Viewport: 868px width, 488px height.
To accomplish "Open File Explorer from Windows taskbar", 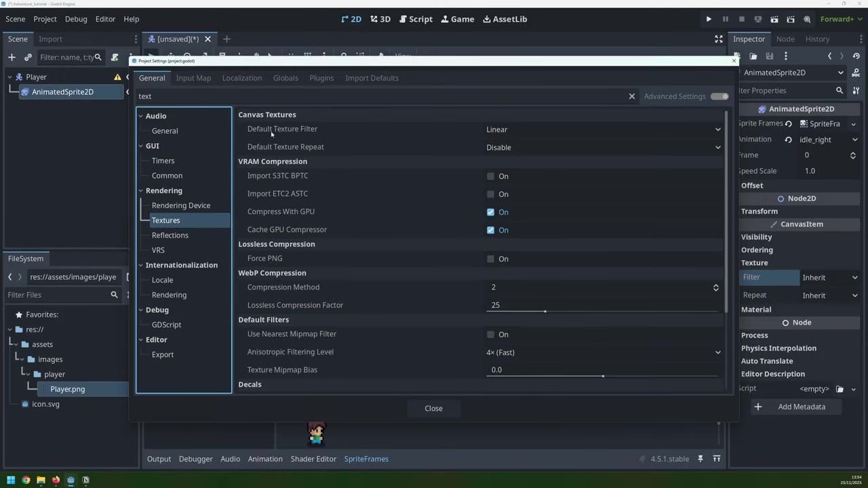I will [41, 480].
